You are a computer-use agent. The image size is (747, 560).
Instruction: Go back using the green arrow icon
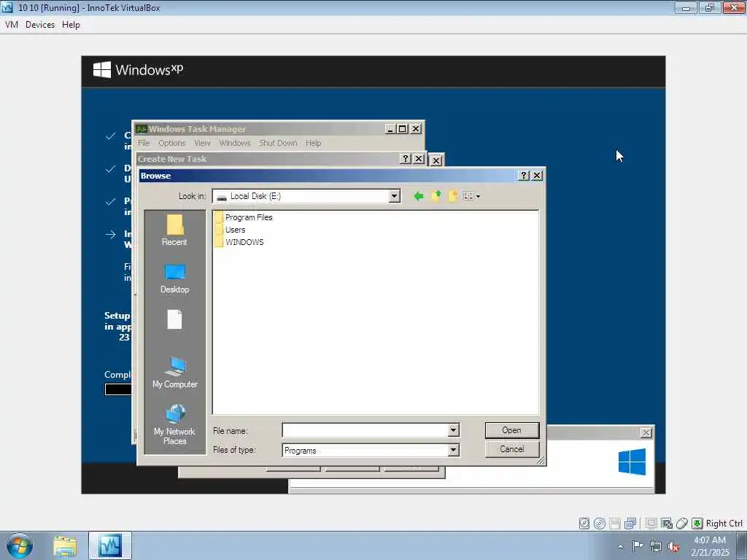(x=419, y=196)
